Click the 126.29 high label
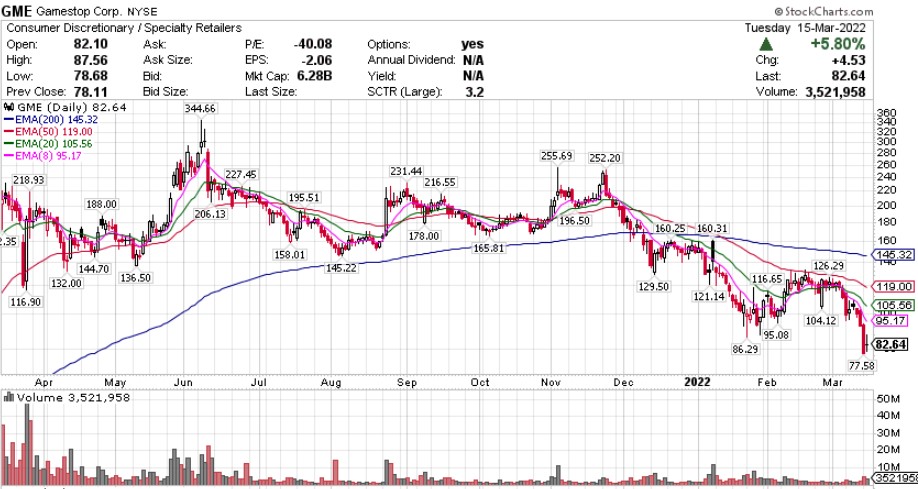This screenshot has height=489, width=918. point(828,266)
